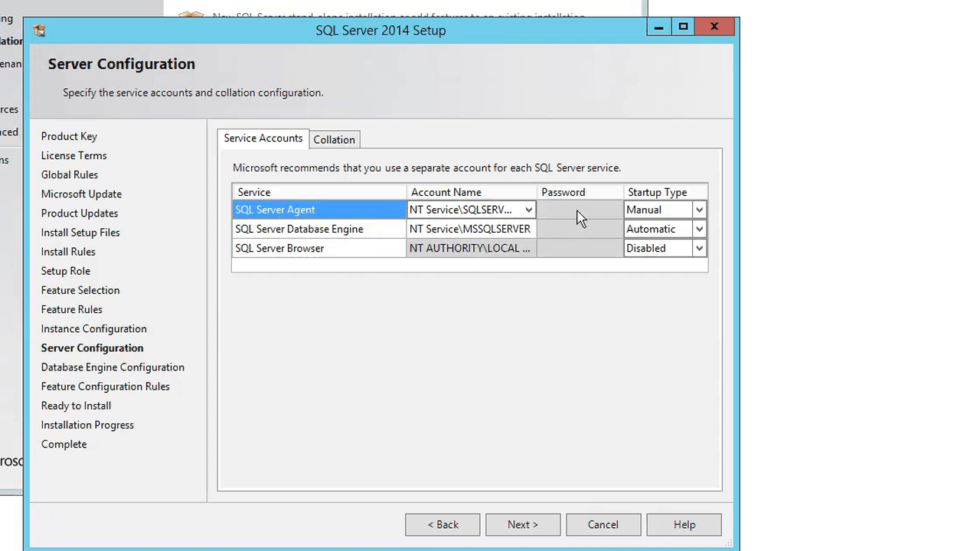
Task: Select Product Updates step in sidebar
Action: 80,213
